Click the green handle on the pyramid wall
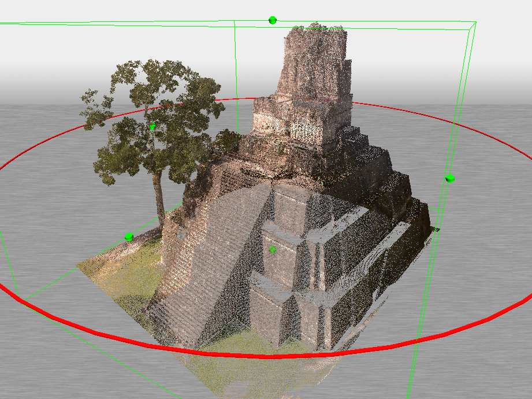532x399 pixels. click(273, 249)
